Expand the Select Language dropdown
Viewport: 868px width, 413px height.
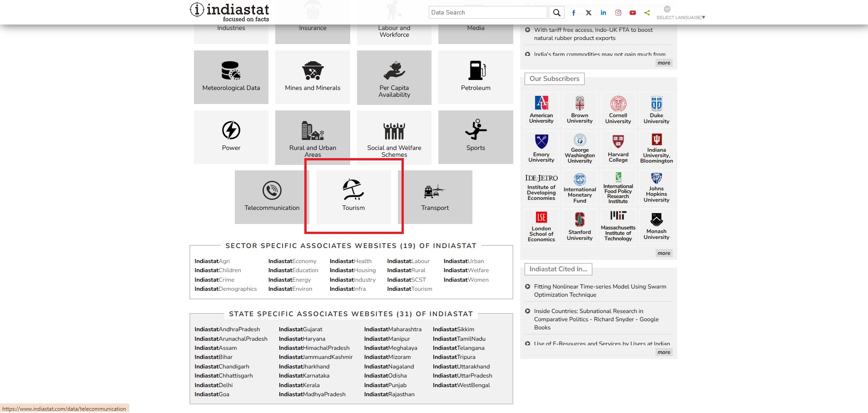click(680, 17)
